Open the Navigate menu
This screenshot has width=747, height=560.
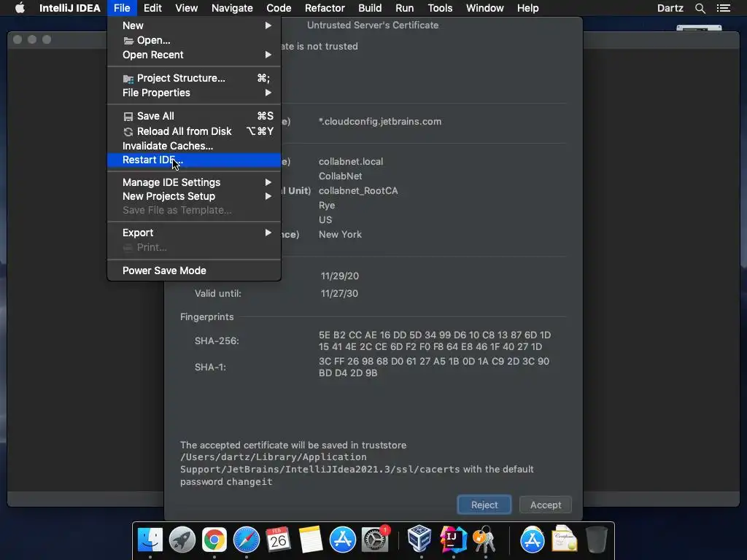(x=232, y=8)
